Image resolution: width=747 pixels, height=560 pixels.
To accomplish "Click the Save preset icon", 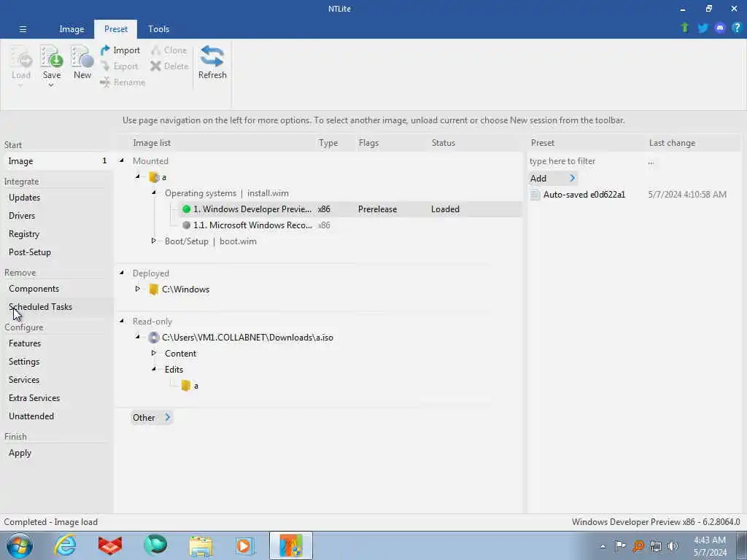I will click(x=52, y=57).
